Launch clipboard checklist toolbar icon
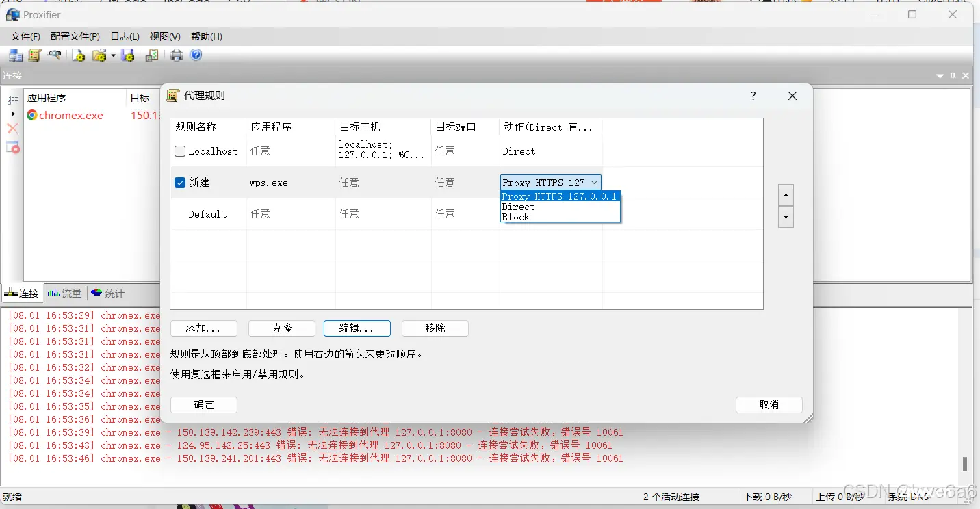The image size is (980, 509). click(152, 55)
